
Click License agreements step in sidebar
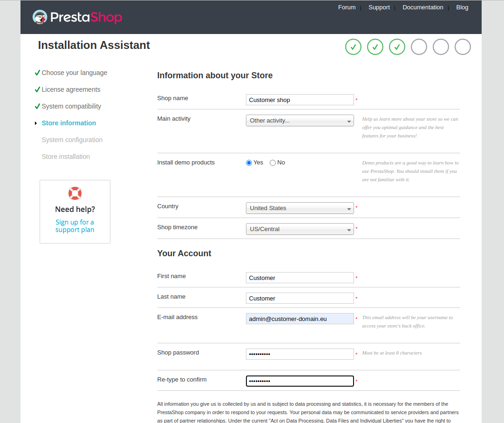click(x=71, y=89)
